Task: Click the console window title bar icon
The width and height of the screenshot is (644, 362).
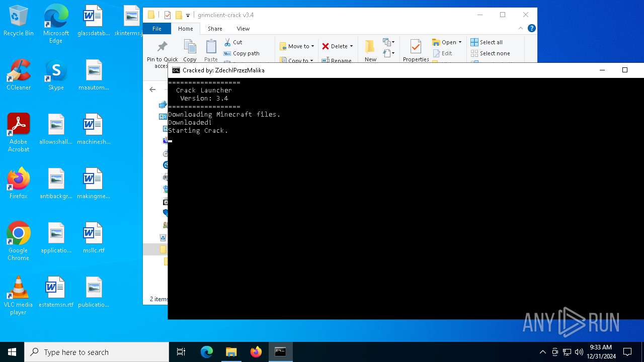Action: [176, 70]
